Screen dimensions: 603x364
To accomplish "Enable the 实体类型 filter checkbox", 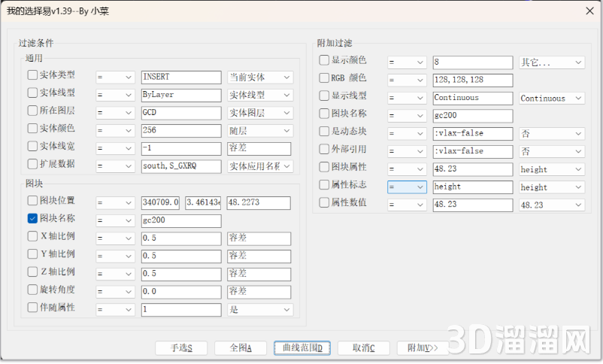I will click(x=32, y=74).
